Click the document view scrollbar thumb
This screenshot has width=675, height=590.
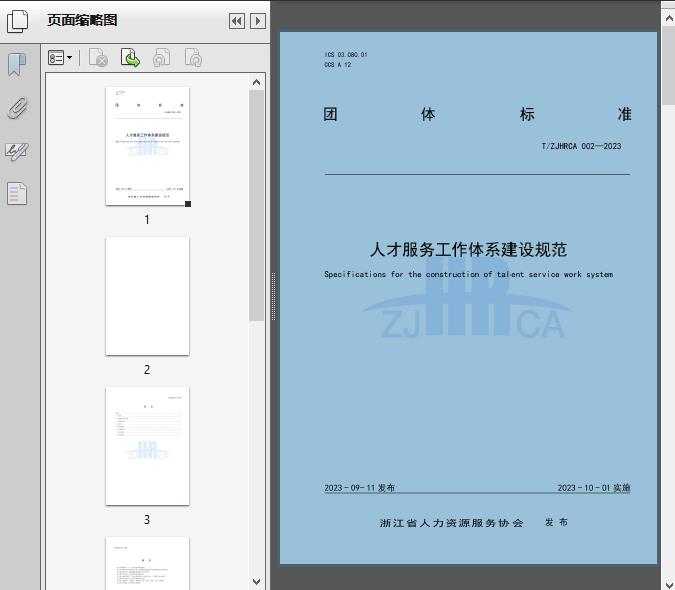(669, 65)
